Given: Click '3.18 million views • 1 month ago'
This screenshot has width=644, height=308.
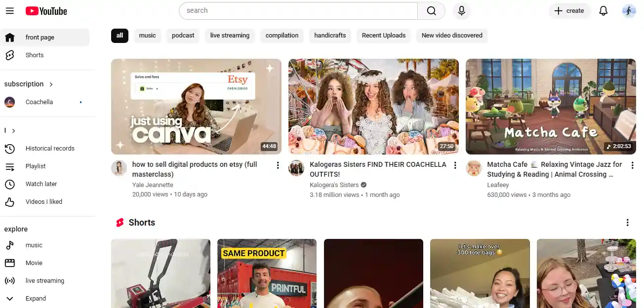Looking at the screenshot, I should click(x=355, y=195).
